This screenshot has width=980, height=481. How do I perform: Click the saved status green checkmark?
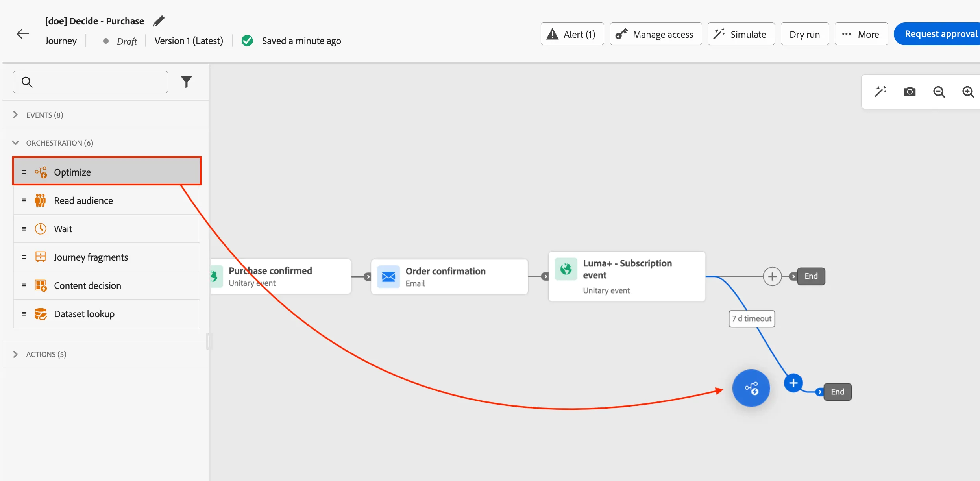[247, 41]
